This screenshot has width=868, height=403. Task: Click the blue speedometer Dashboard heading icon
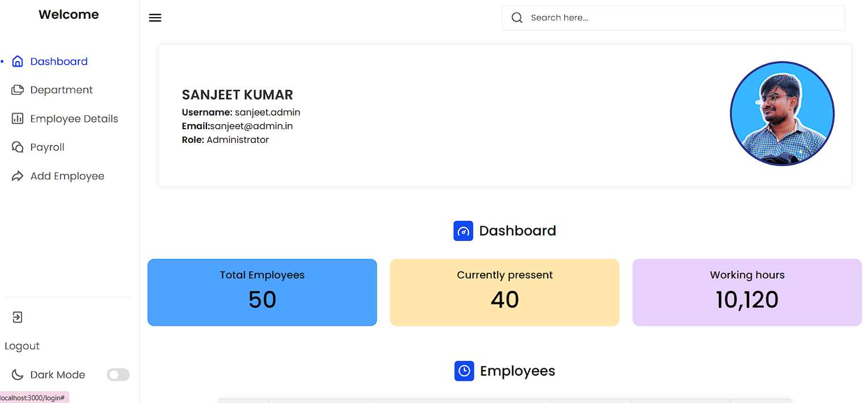[x=463, y=231]
